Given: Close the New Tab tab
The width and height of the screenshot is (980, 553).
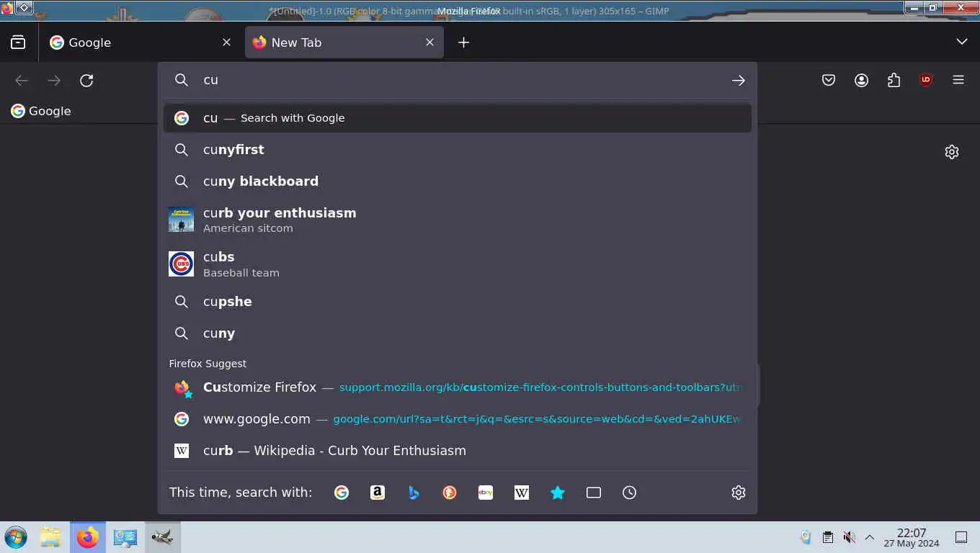Looking at the screenshot, I should pyautogui.click(x=429, y=42).
